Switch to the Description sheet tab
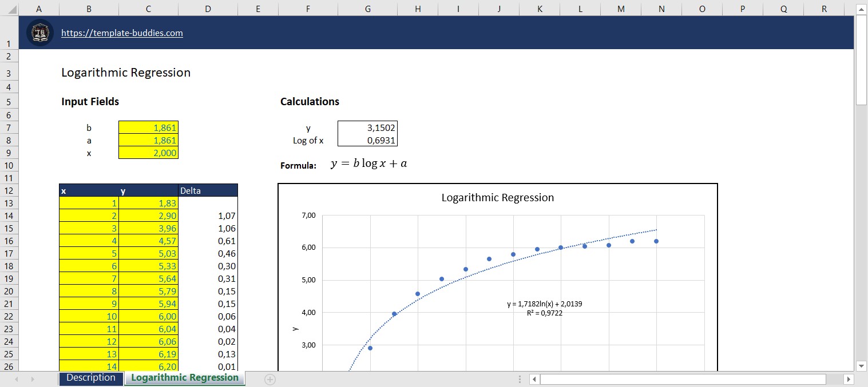The height and width of the screenshot is (387, 868). [90, 378]
